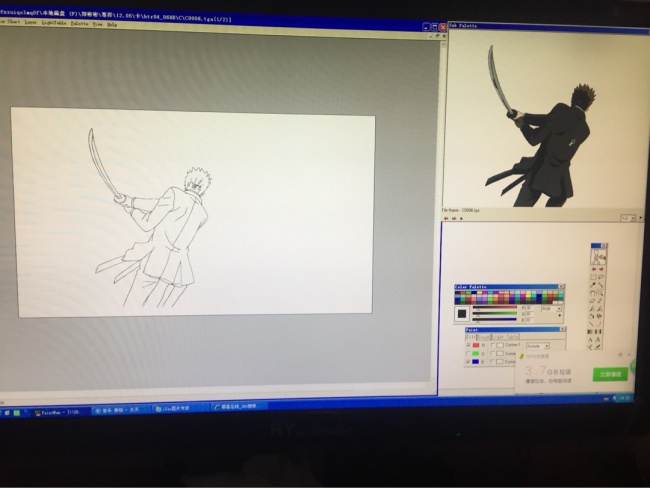Open the Help menu
The height and width of the screenshot is (488, 650).
(x=112, y=24)
